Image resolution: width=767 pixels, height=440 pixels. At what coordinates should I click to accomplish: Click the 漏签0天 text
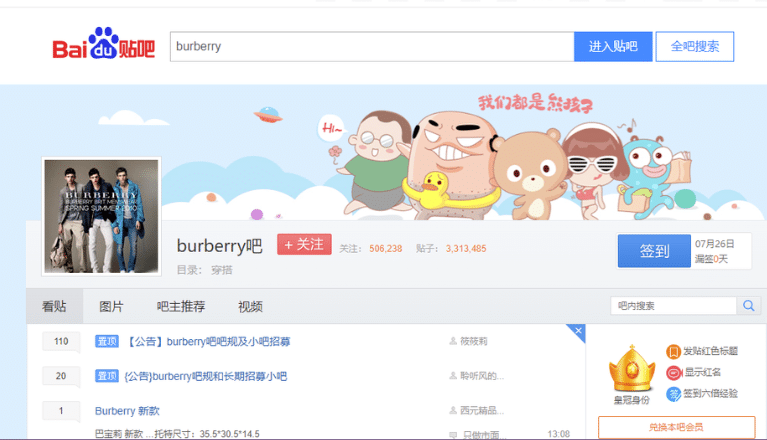711,259
